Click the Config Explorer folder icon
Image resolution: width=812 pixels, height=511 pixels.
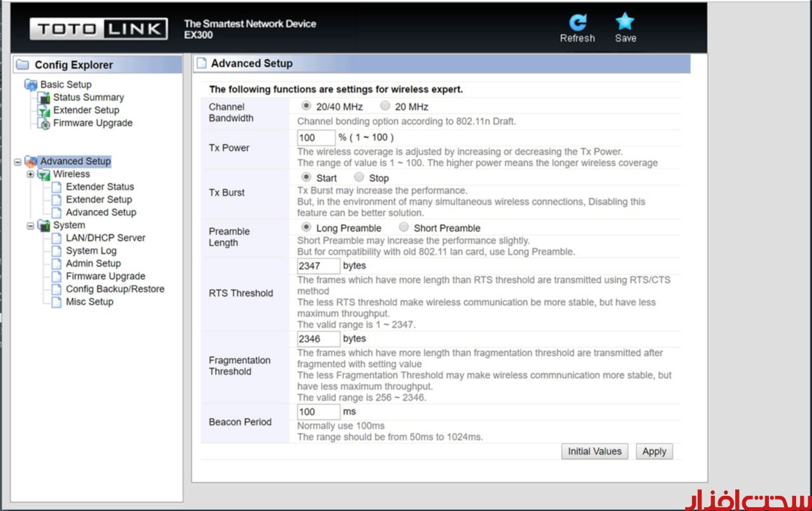click(x=23, y=65)
